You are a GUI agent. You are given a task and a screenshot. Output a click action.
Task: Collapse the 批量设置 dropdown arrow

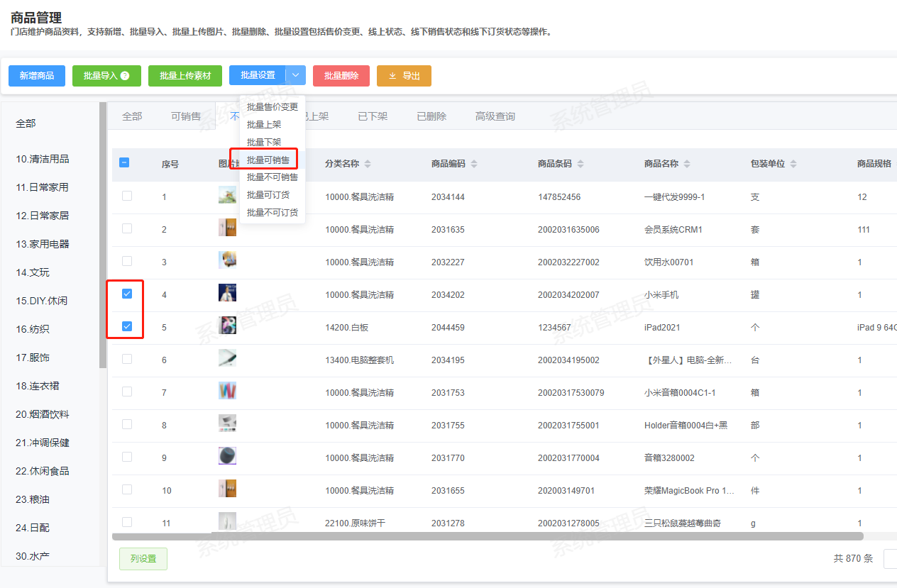[296, 76]
